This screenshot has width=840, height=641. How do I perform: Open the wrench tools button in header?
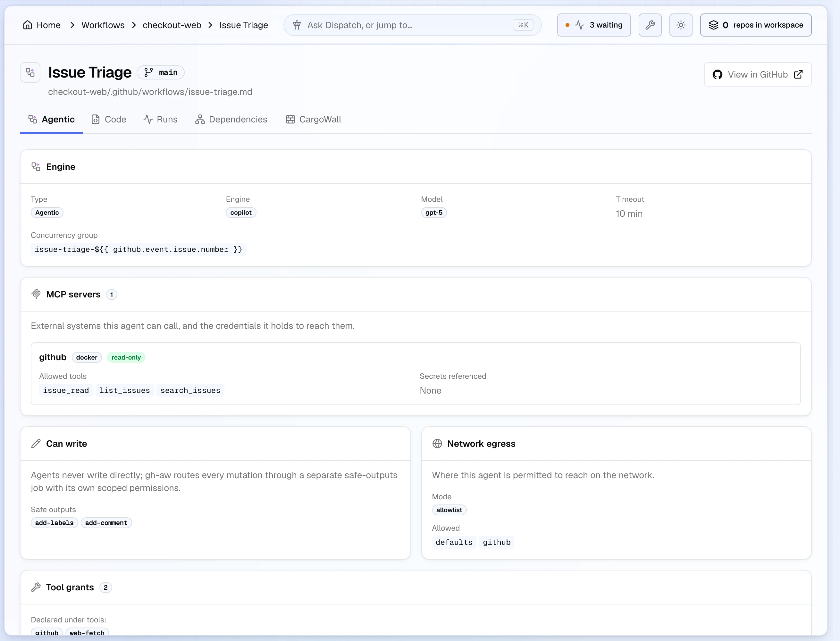pyautogui.click(x=650, y=25)
